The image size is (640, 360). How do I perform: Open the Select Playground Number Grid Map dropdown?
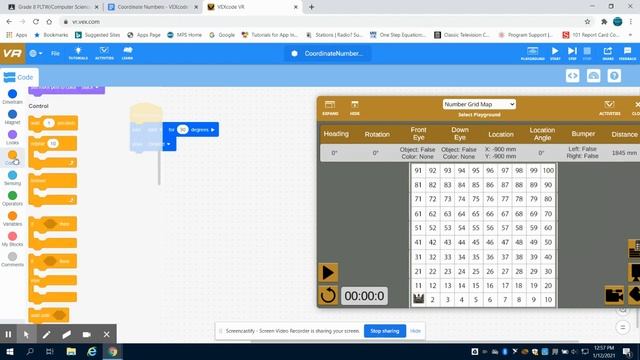point(479,104)
